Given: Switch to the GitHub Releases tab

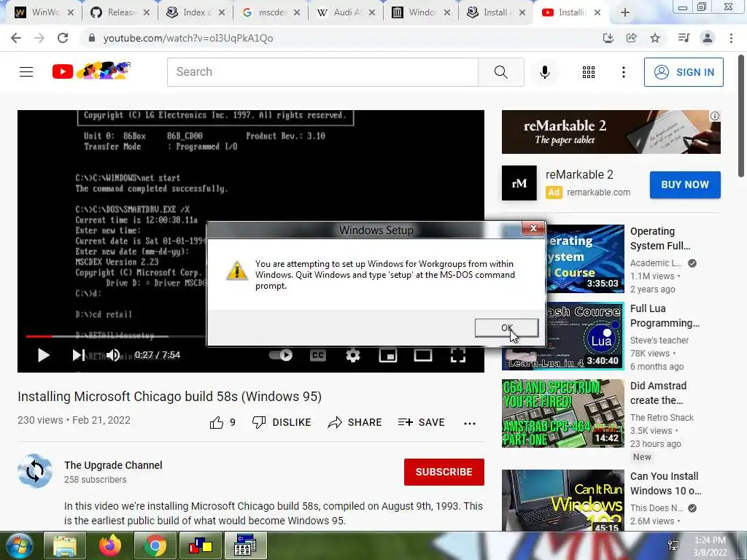Looking at the screenshot, I should [120, 12].
